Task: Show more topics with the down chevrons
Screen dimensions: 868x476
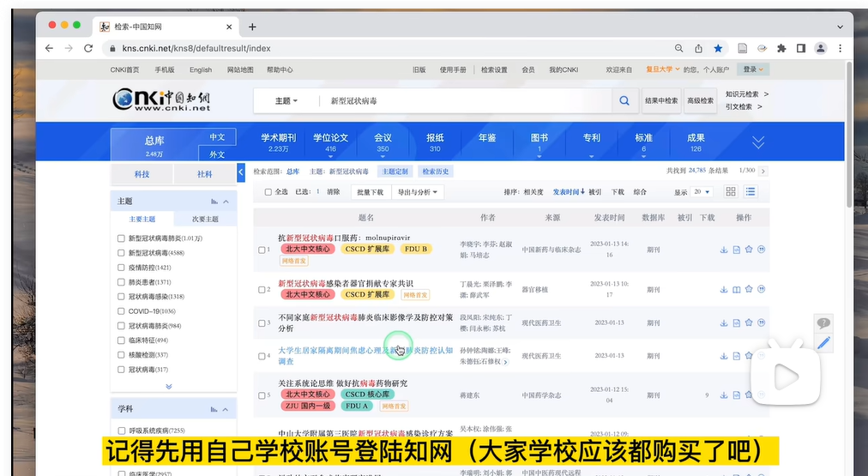Action: 169,386
